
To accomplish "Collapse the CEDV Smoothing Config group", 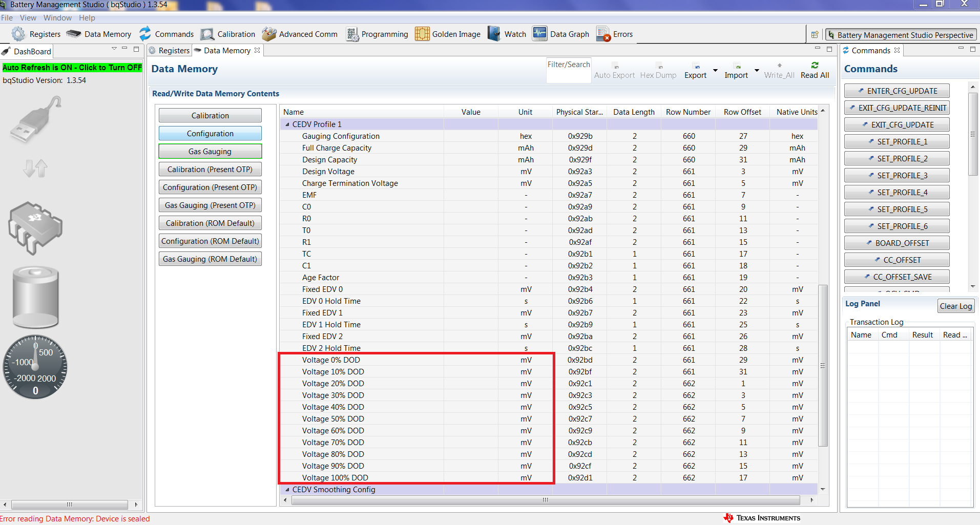I will coord(287,490).
